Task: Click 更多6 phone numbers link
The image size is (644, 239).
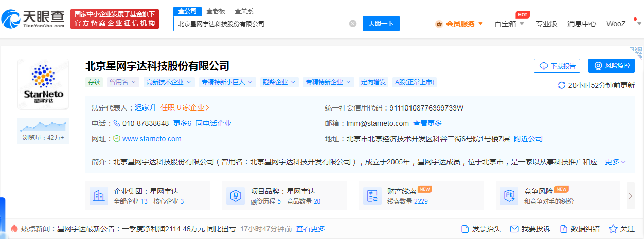Action: click(182, 123)
